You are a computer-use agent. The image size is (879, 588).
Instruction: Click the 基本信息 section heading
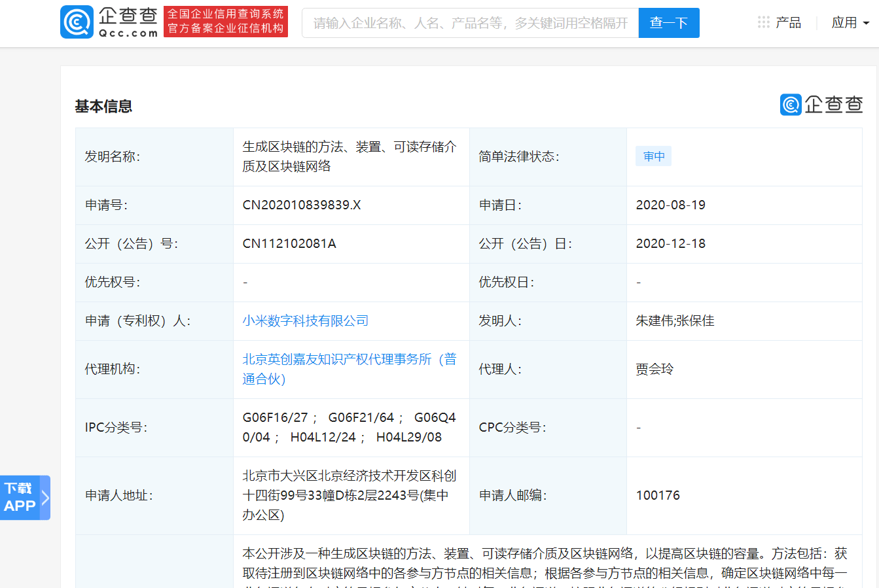tap(103, 106)
